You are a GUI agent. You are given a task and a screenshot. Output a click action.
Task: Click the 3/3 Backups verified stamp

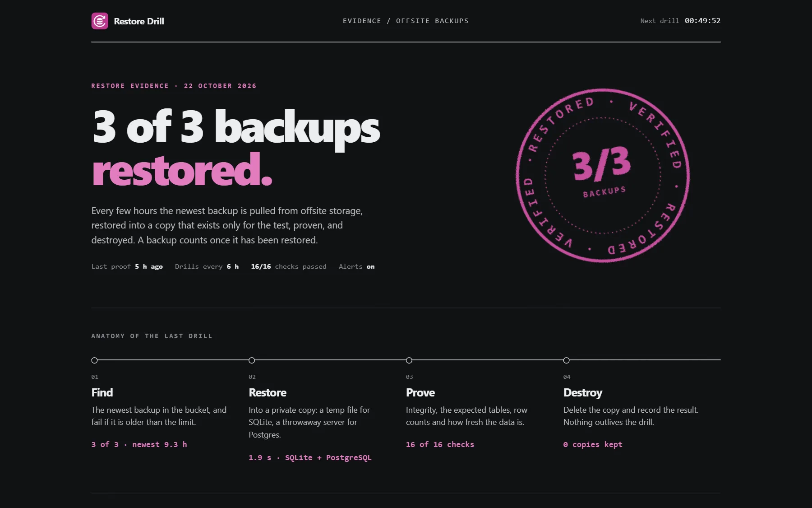tap(603, 175)
